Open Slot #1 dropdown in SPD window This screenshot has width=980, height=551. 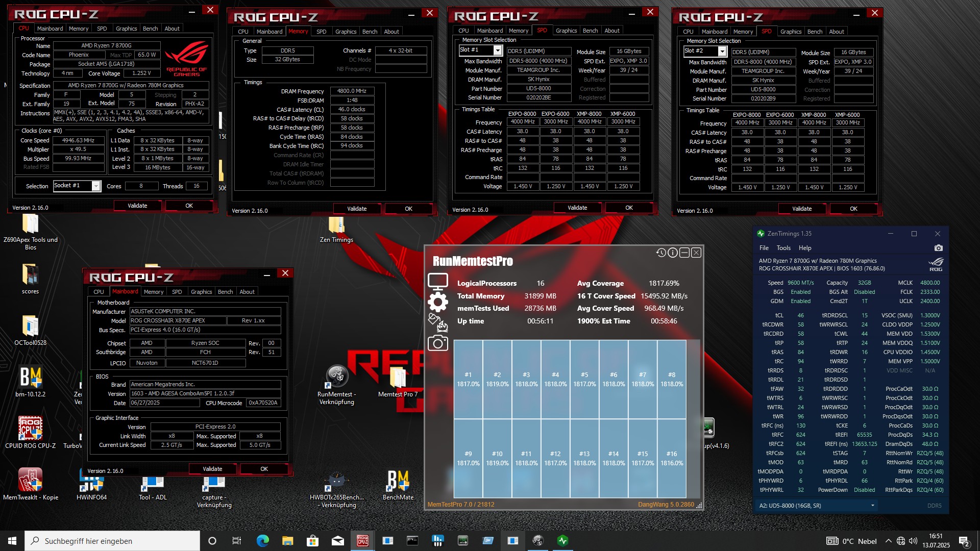pyautogui.click(x=497, y=50)
